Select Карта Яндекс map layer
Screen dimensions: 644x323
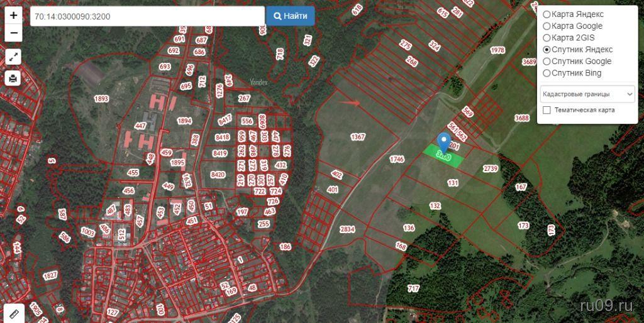(547, 14)
